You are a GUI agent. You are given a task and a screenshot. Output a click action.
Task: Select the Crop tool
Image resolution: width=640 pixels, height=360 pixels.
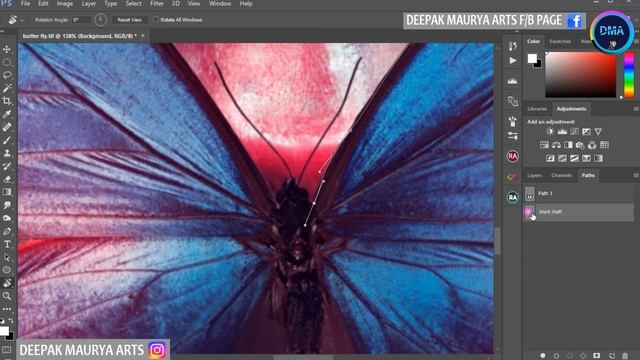(x=7, y=101)
